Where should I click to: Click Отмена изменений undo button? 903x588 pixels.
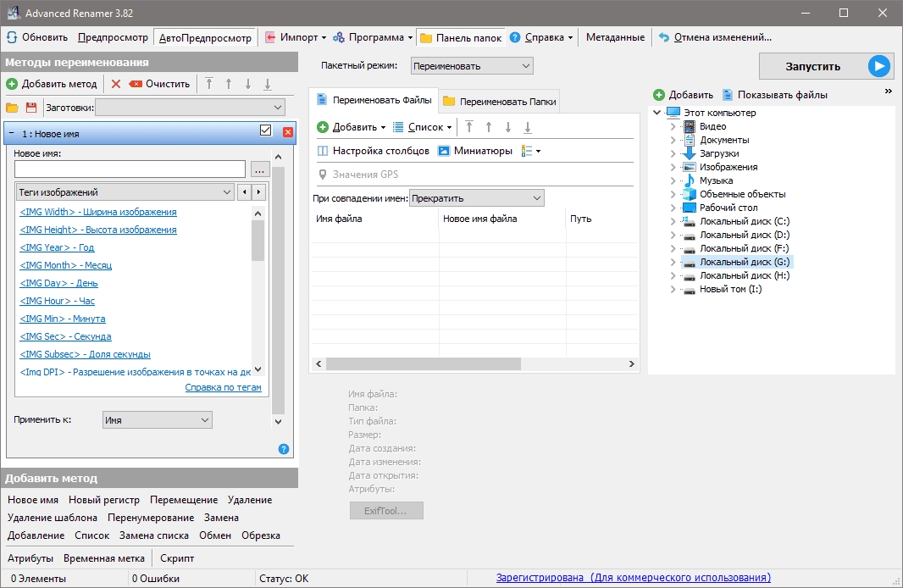coord(715,37)
